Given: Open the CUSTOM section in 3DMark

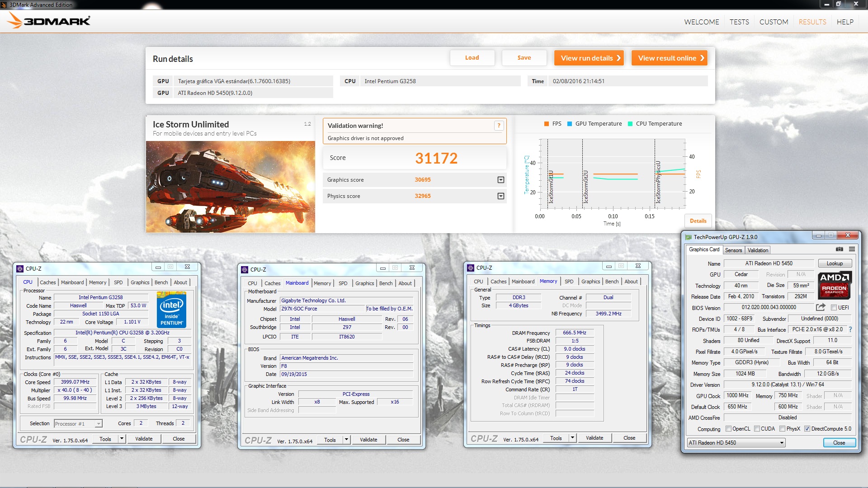Looking at the screenshot, I should [774, 22].
